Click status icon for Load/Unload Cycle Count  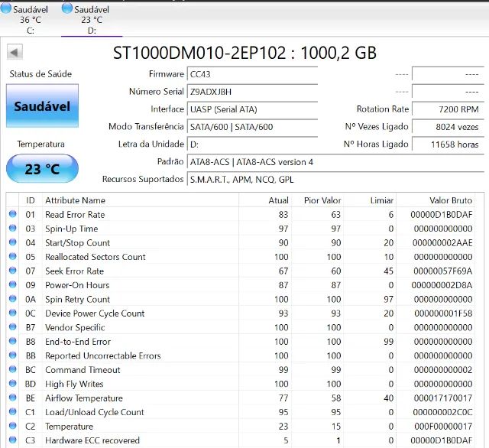point(13,411)
